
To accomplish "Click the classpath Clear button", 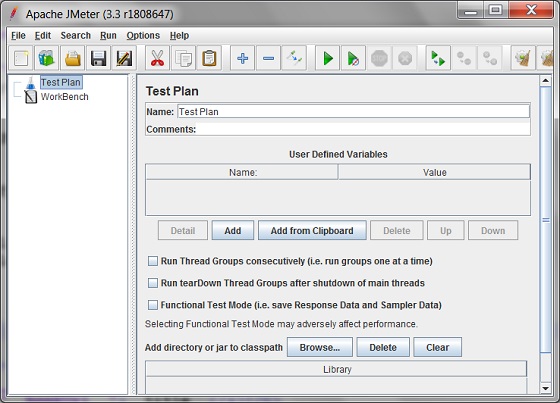I will click(438, 347).
